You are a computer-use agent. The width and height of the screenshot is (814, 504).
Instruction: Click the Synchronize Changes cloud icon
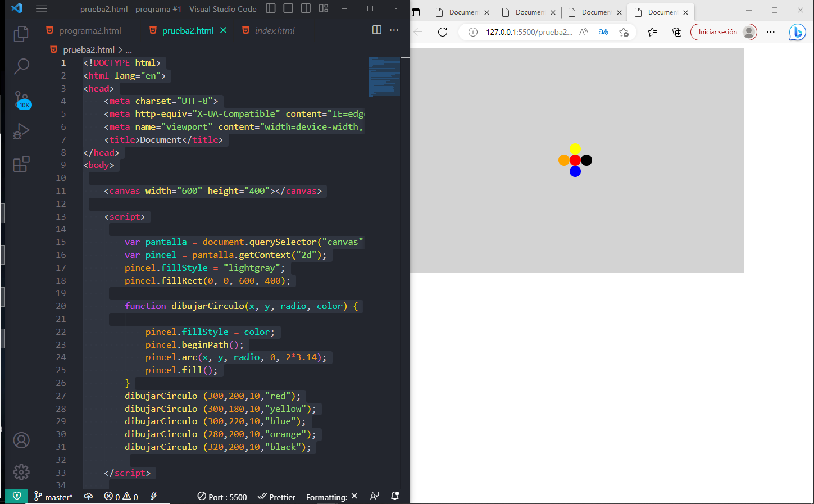pos(88,497)
